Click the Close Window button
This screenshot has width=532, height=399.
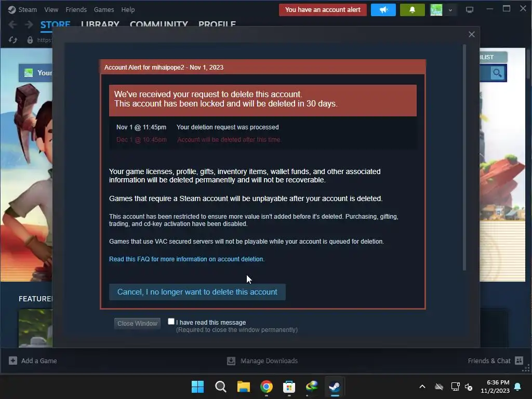[x=137, y=323]
